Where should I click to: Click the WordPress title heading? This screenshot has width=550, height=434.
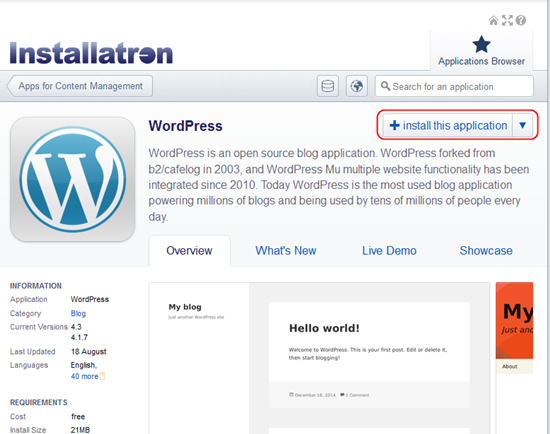click(185, 126)
